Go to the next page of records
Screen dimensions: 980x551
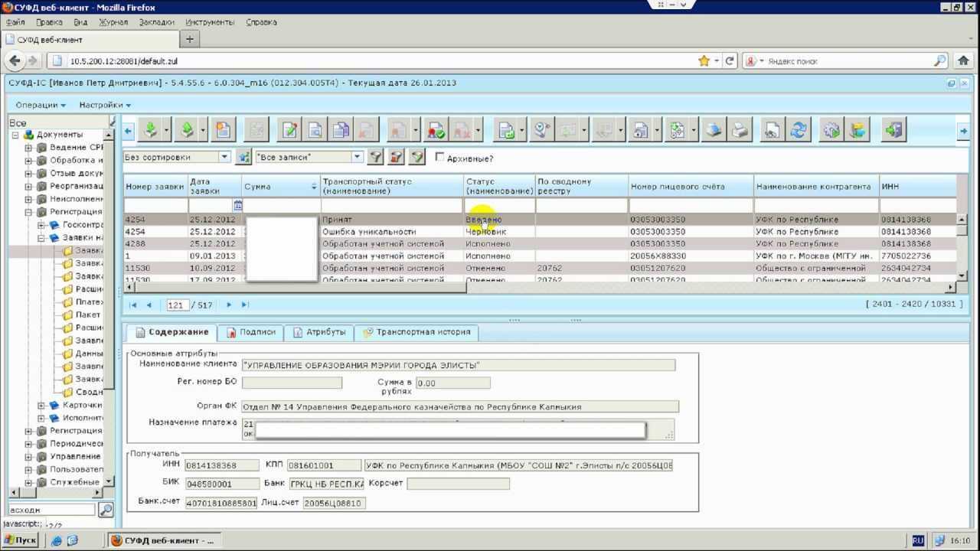click(228, 305)
